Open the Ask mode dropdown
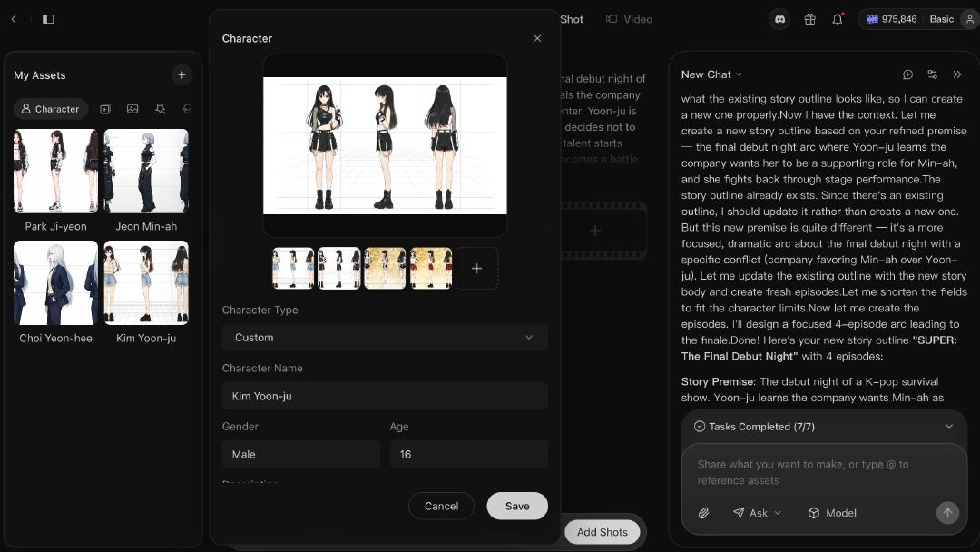The image size is (980, 552). coord(758,513)
